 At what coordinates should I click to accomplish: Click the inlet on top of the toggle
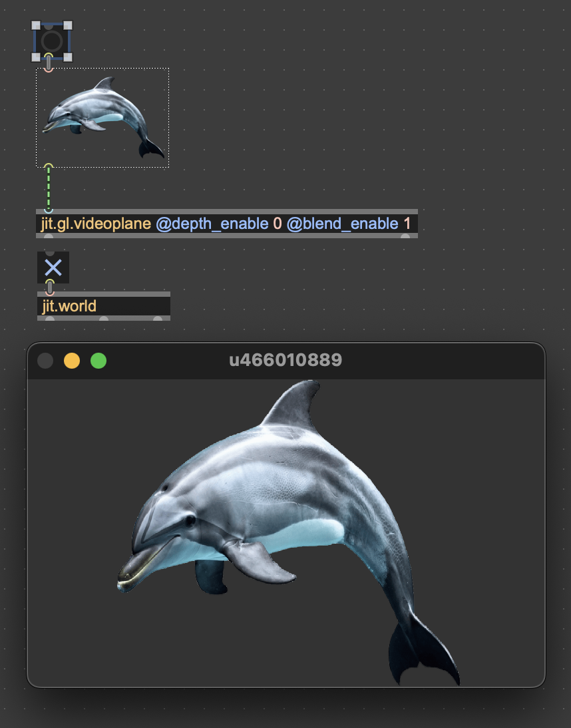point(50,254)
